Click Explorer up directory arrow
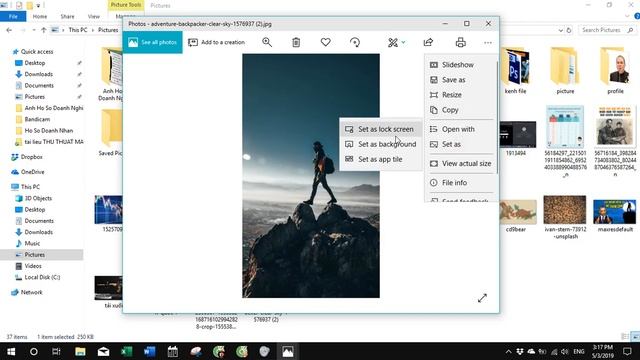Viewport: 640px width, 360px height. 43,30
